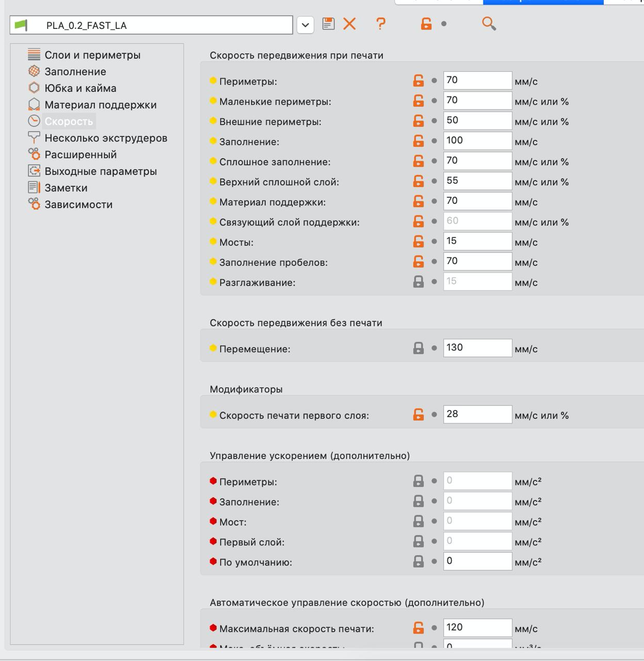
Task: Edit Перемещение travel speed 130
Action: click(477, 348)
